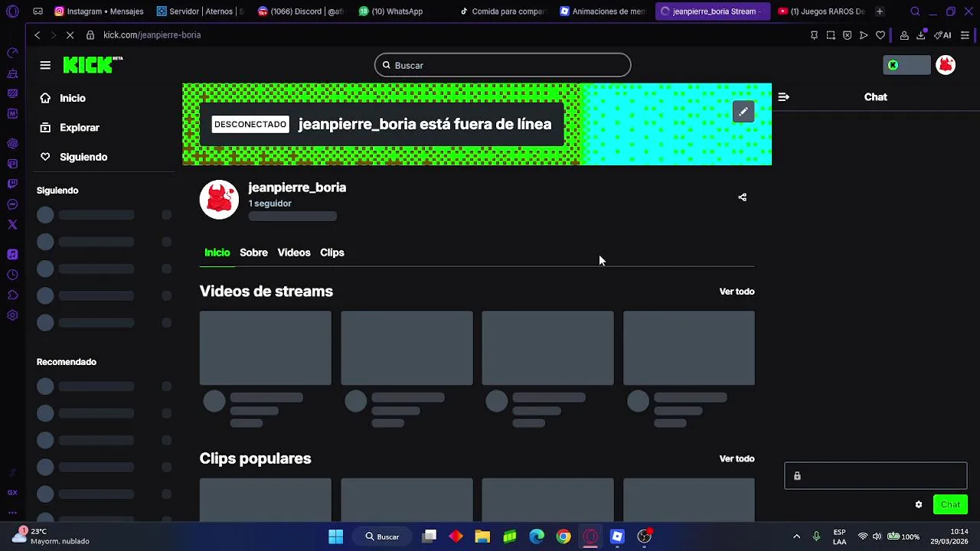Click the taskbar Buscar search box
Viewport: 980px width, 551px height.
[383, 536]
